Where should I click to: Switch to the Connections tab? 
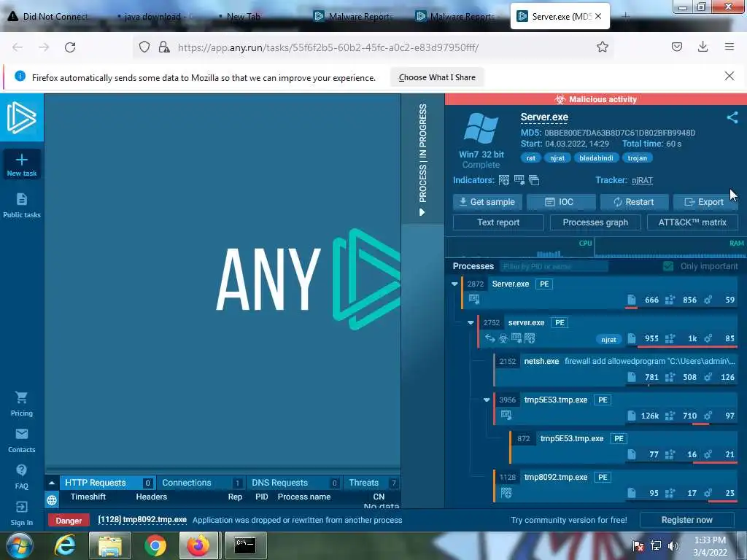[x=201, y=483]
